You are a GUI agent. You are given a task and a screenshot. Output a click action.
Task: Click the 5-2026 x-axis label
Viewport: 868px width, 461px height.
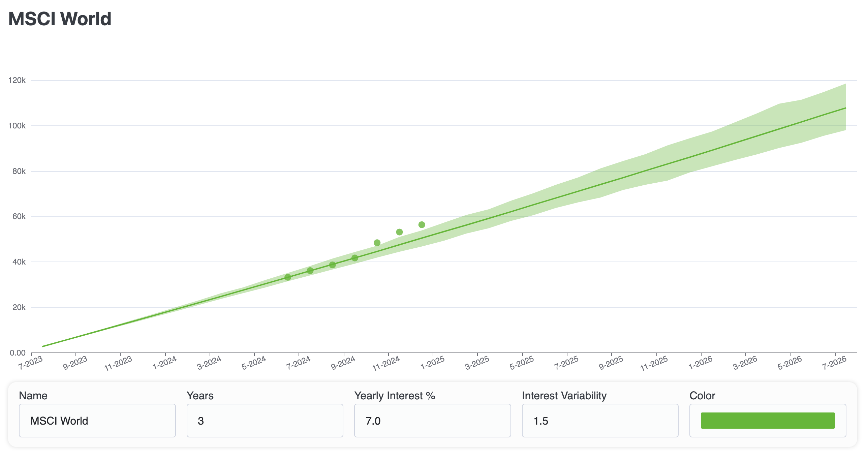tap(789, 363)
